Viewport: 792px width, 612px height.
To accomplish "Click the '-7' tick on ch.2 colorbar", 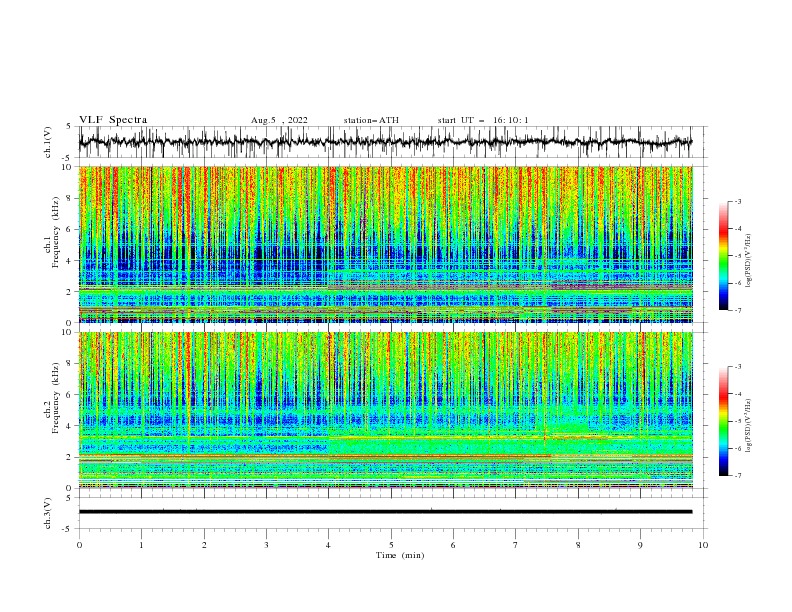I will [x=737, y=475].
